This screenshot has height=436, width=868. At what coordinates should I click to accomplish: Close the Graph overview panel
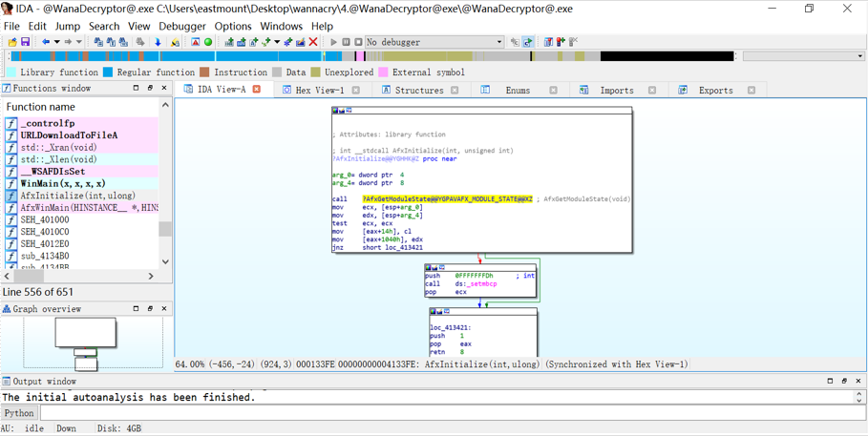pyautogui.click(x=164, y=309)
